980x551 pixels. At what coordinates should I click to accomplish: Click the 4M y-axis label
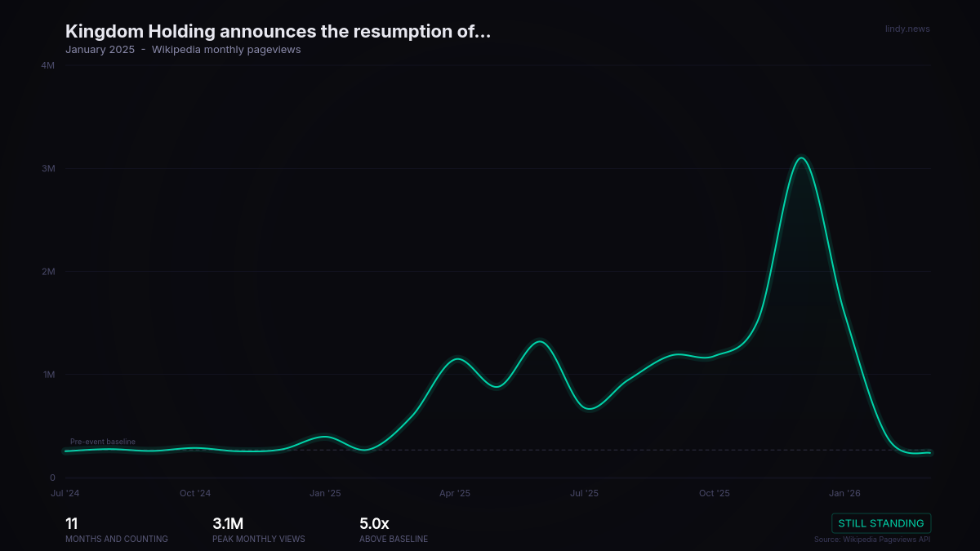tap(47, 65)
